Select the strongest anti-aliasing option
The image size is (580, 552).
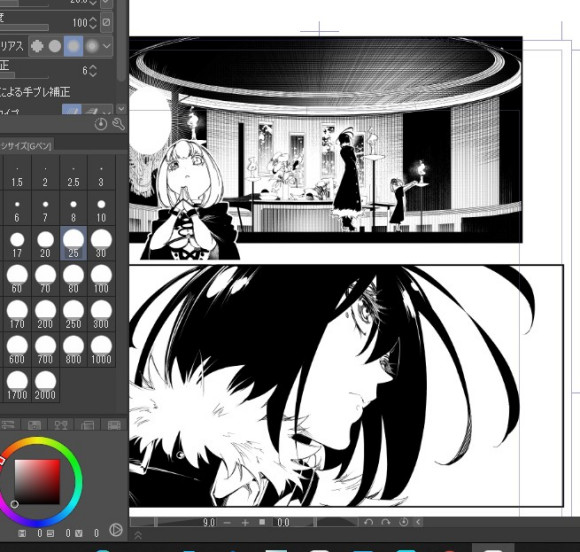(x=92, y=46)
